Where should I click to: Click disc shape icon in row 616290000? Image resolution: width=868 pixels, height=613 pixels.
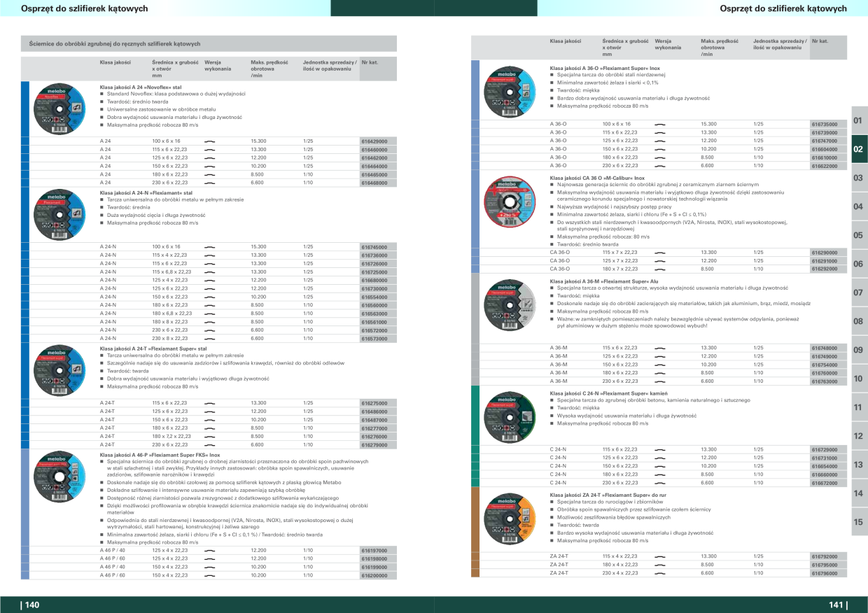659,252
